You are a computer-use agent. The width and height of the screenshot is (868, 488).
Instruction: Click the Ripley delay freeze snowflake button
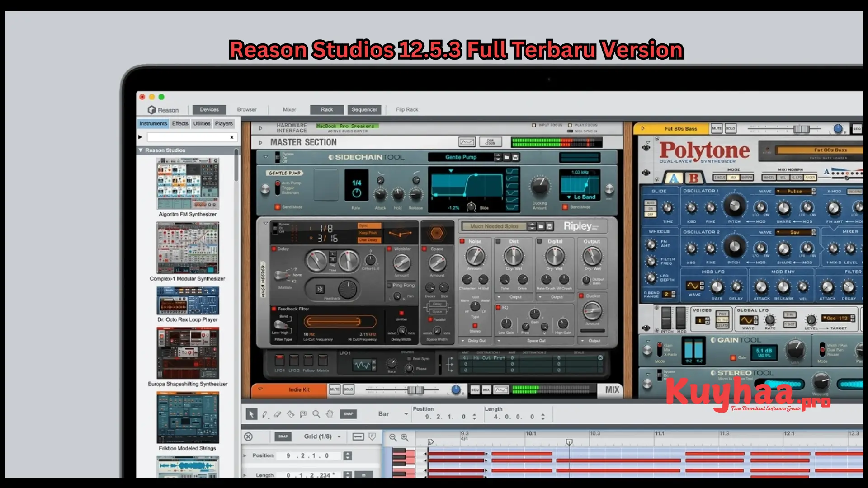coord(320,289)
